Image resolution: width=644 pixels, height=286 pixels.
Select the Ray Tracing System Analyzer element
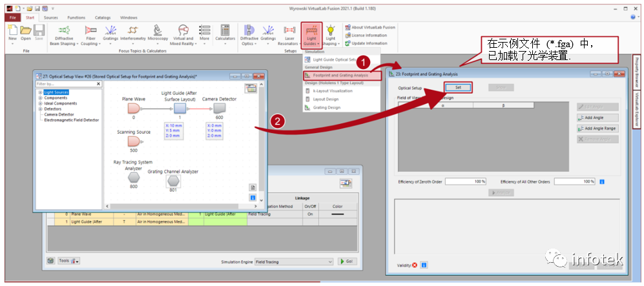(134, 178)
